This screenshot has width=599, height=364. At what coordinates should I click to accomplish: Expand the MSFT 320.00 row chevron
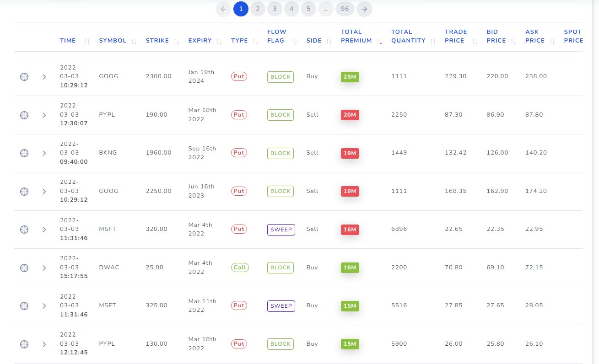tap(44, 230)
